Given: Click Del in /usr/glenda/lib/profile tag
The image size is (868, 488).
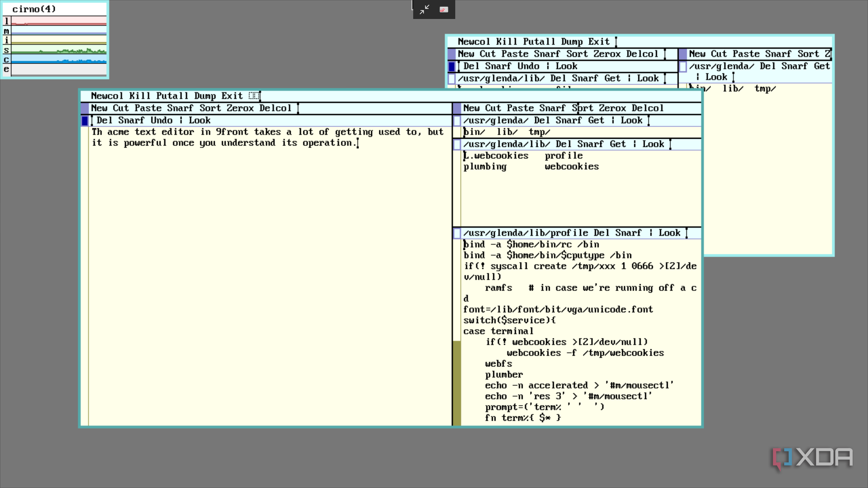Looking at the screenshot, I should coord(601,233).
